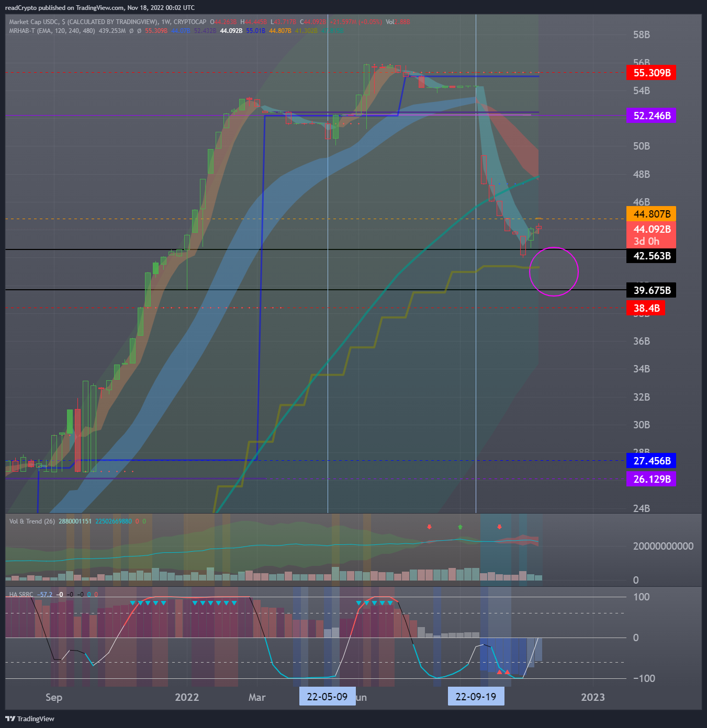Click the purple 26.129B price label

(651, 479)
